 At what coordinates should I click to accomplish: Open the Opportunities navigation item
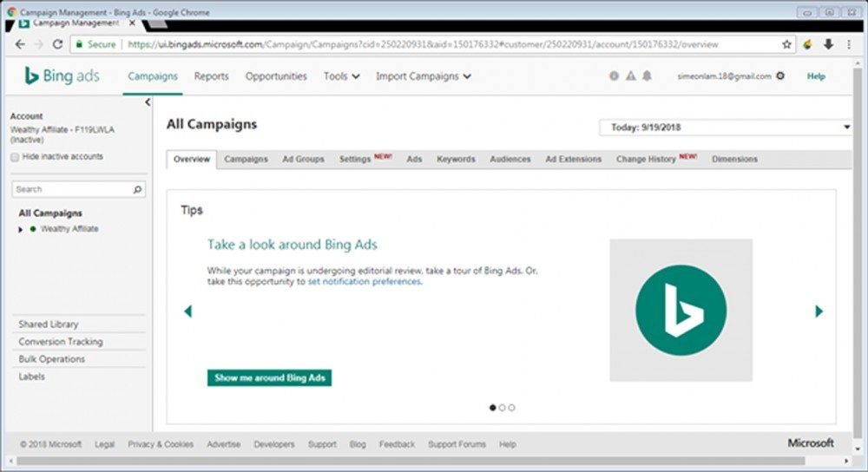pyautogui.click(x=276, y=76)
